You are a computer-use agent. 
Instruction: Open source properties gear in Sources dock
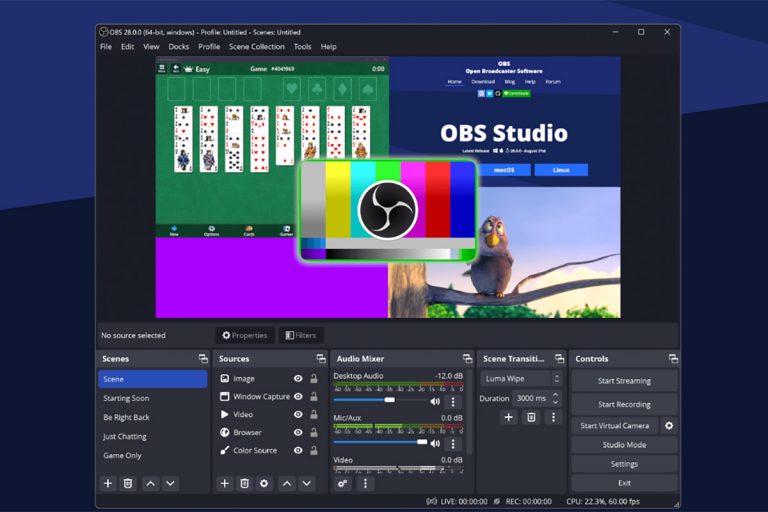(264, 484)
